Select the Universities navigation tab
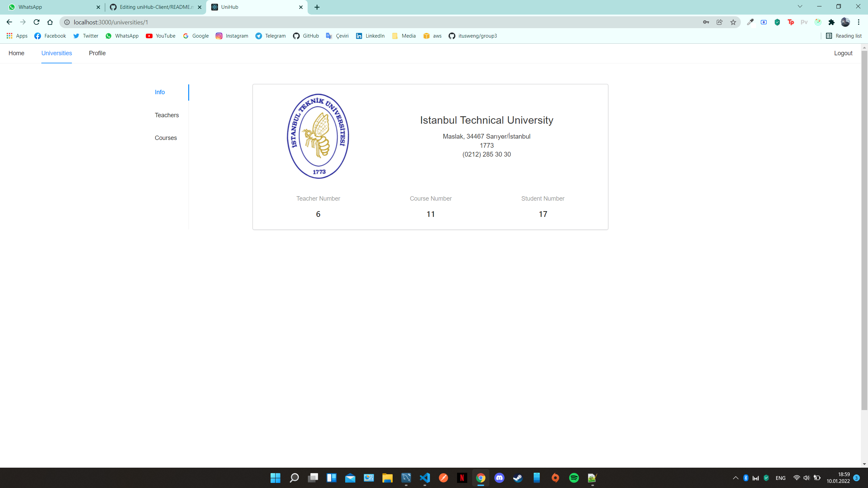The width and height of the screenshot is (868, 488). (56, 53)
